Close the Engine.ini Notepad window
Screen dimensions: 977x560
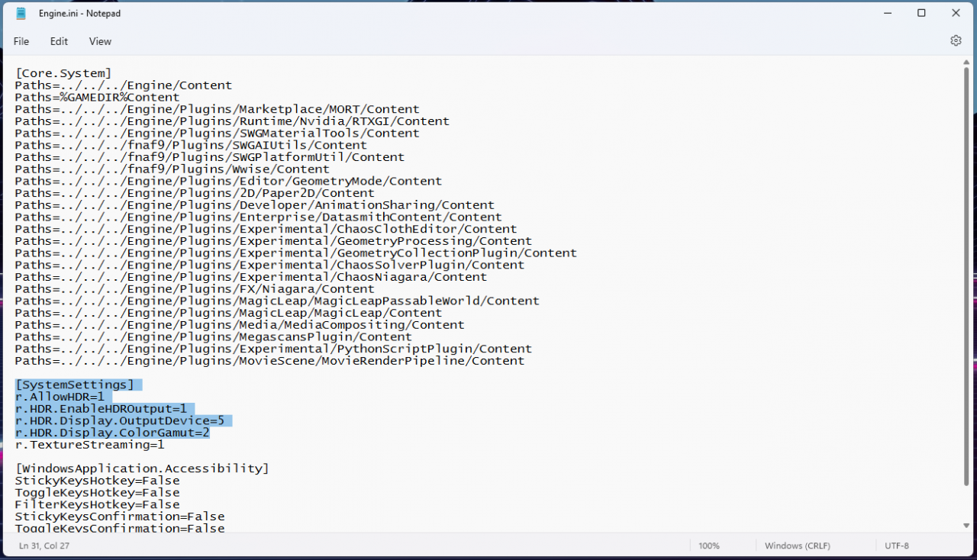coord(956,13)
